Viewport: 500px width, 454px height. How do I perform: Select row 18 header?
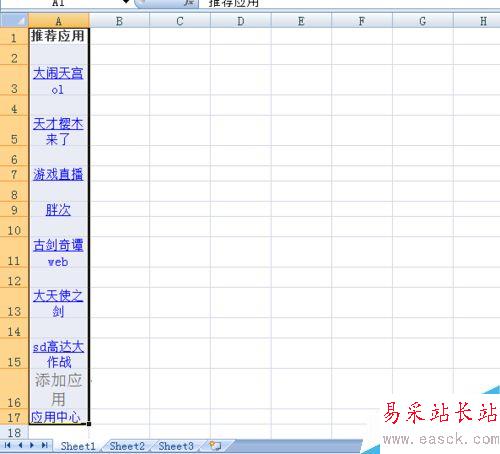pyautogui.click(x=14, y=432)
